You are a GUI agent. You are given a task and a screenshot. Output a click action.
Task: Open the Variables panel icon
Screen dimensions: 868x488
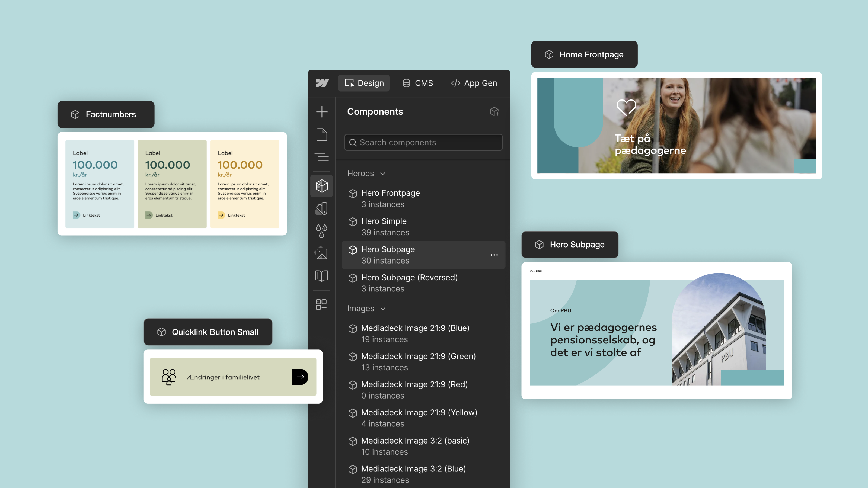[x=322, y=208]
